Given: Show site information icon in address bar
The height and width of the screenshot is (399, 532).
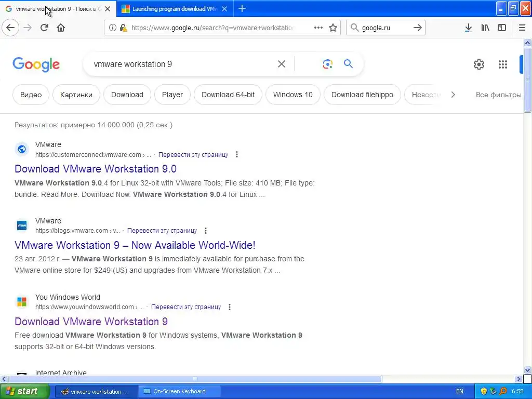Looking at the screenshot, I should 112,28.
